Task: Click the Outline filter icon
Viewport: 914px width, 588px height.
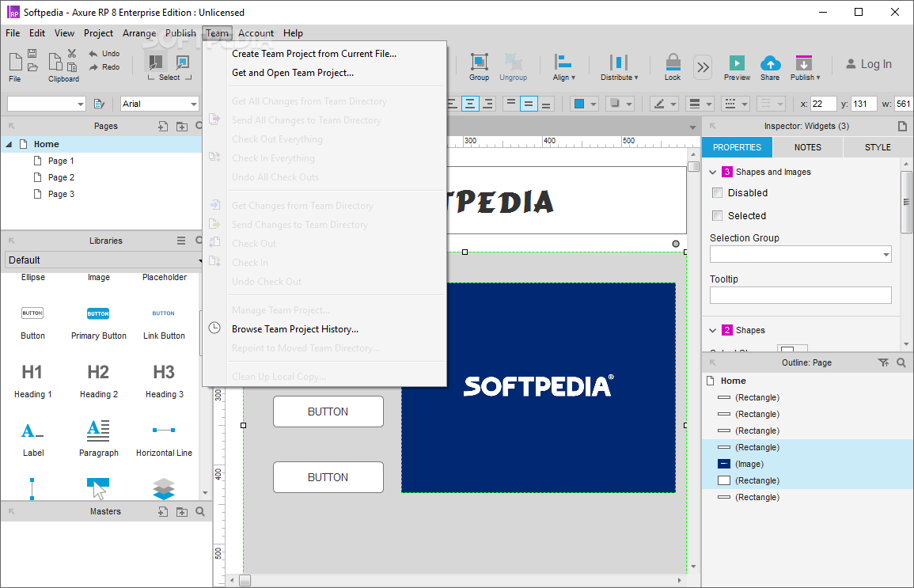Action: click(883, 362)
